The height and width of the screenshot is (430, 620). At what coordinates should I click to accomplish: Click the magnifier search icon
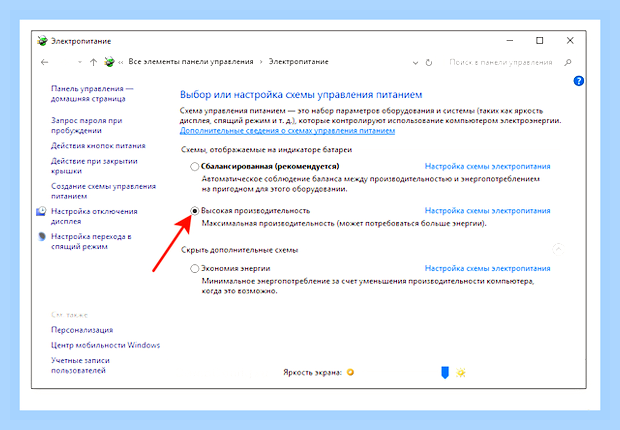click(568, 62)
